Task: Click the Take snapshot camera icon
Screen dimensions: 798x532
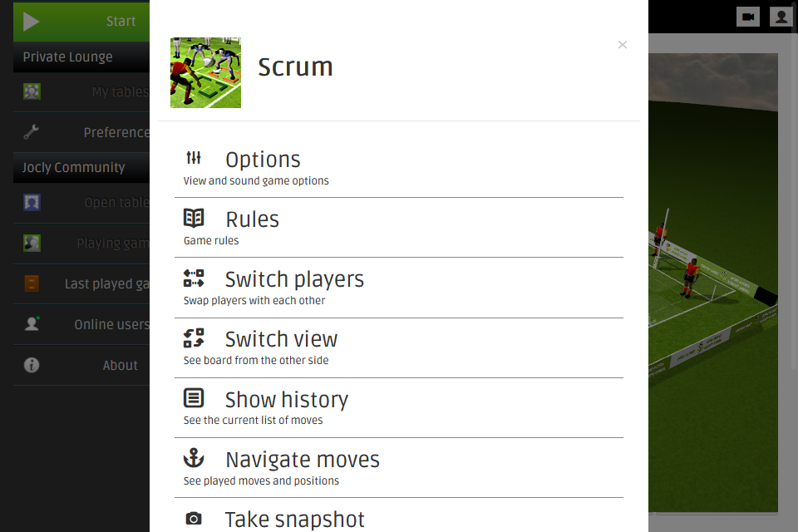Action: (x=194, y=519)
